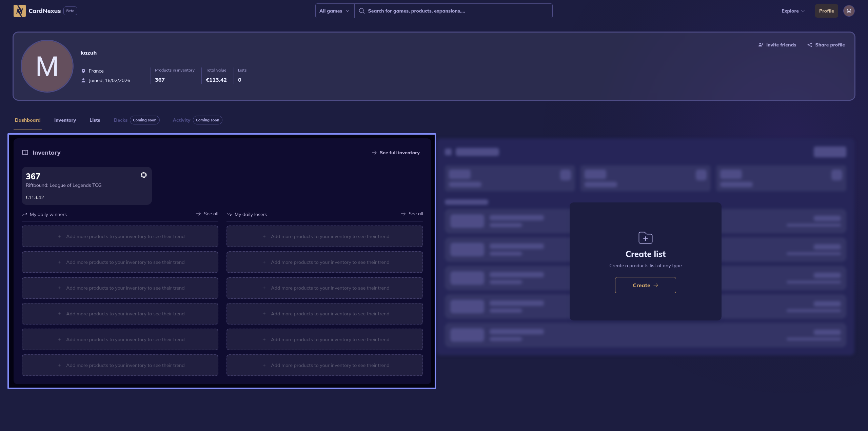Open the Lists tab
The width and height of the screenshot is (868, 431).
(95, 120)
